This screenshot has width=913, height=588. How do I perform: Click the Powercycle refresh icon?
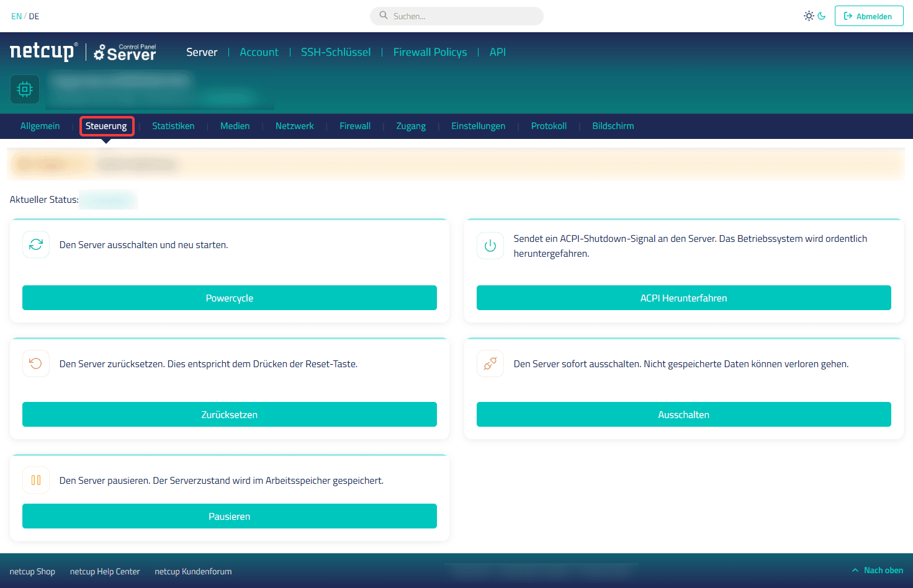coord(36,244)
